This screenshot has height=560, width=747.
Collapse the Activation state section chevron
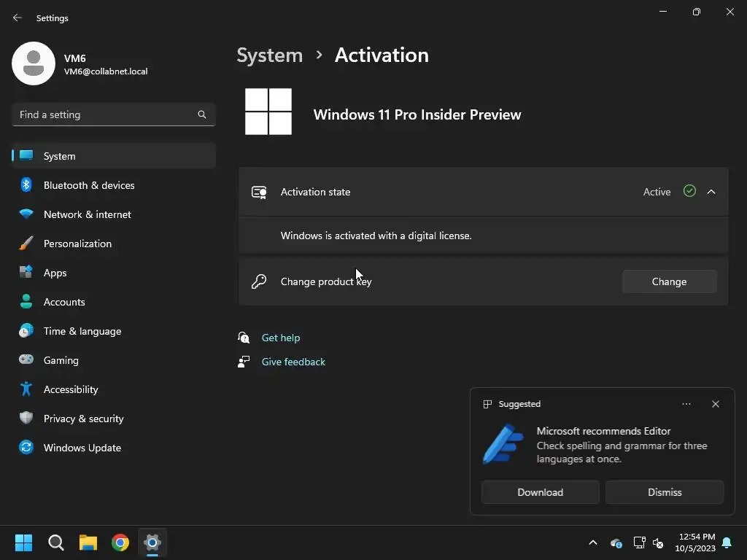click(x=711, y=192)
